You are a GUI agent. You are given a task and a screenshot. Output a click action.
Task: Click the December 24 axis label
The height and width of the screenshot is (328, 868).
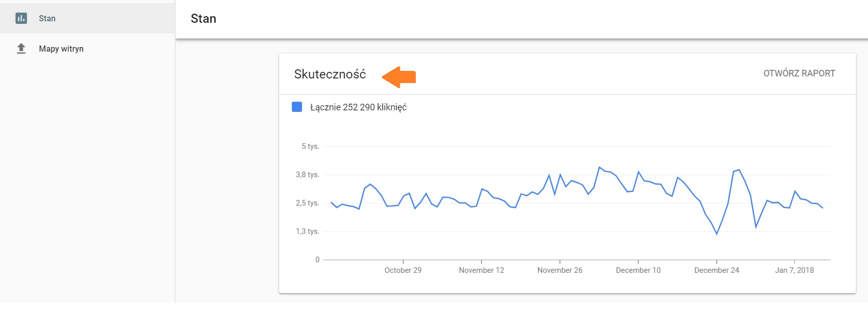click(716, 270)
